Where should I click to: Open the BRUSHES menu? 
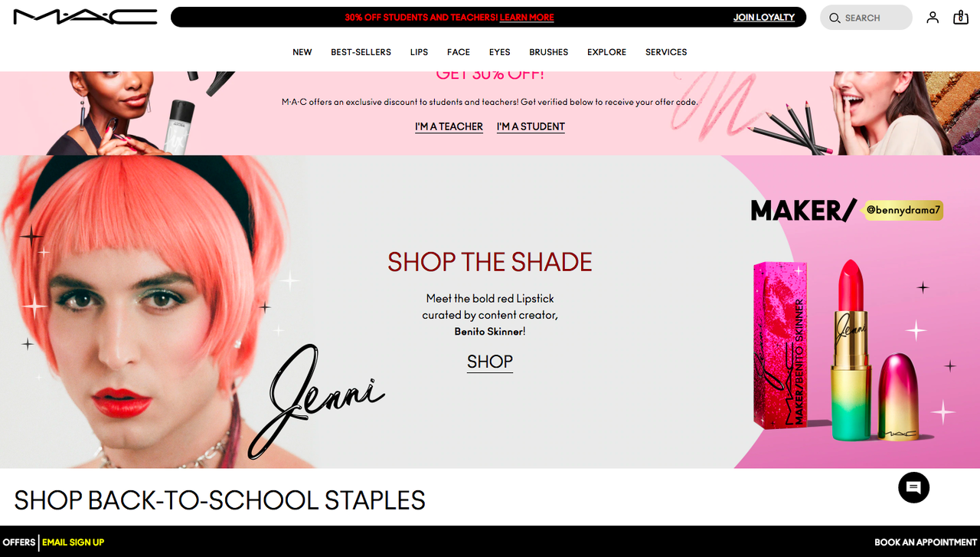548,52
